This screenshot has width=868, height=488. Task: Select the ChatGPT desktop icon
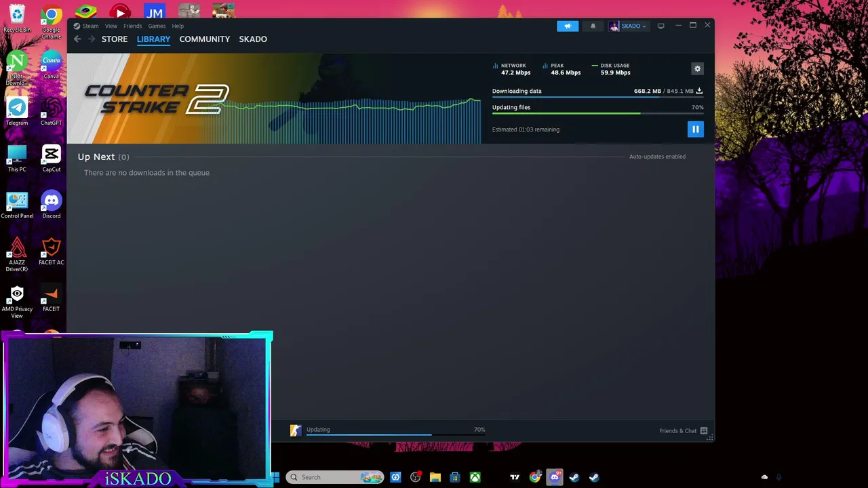pyautogui.click(x=51, y=112)
